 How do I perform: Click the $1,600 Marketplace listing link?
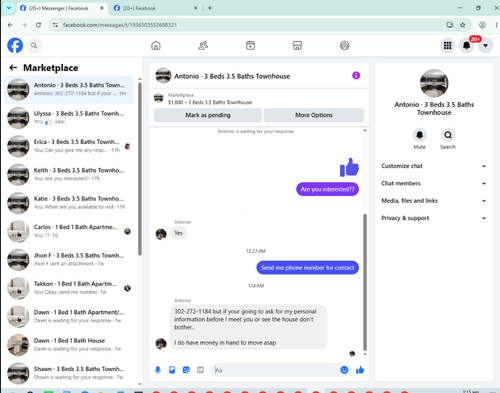point(210,102)
